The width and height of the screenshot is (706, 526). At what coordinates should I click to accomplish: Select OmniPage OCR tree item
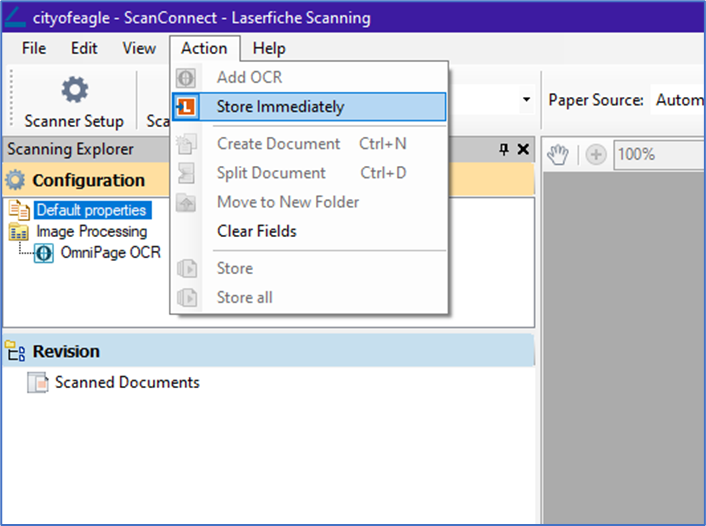click(x=111, y=253)
